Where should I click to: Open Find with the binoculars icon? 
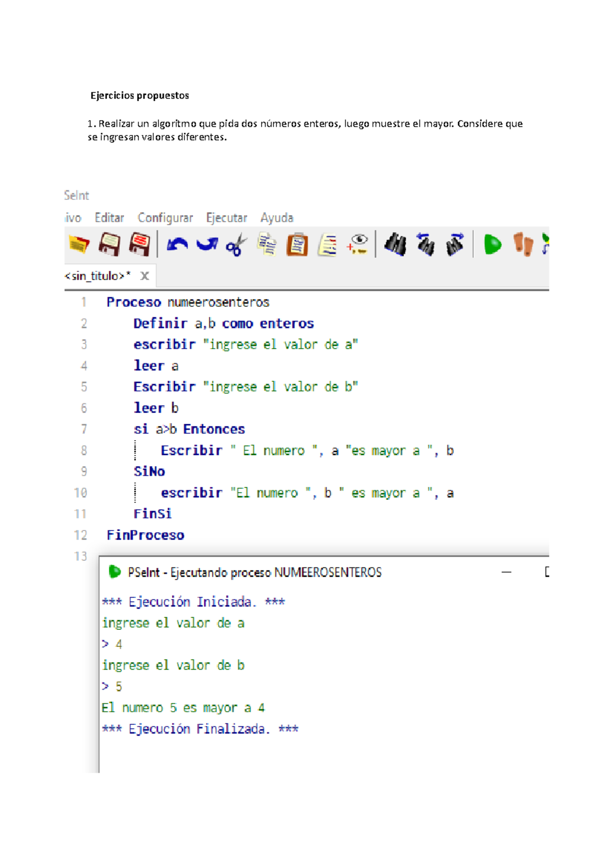[x=395, y=244]
